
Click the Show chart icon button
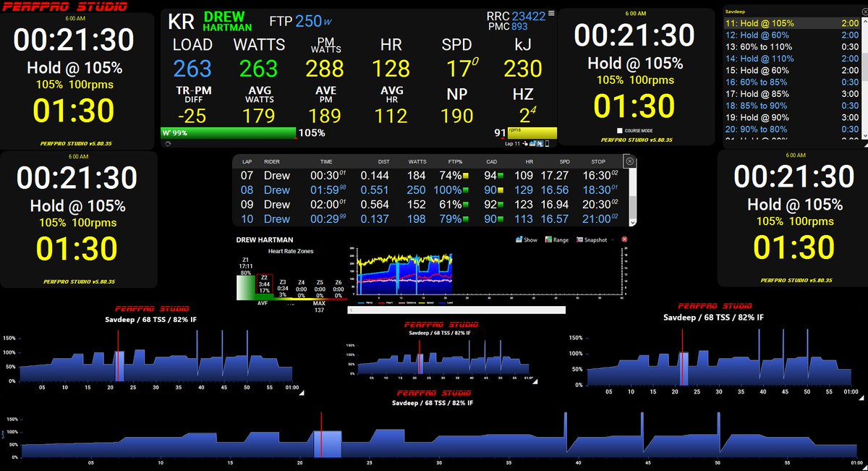point(527,239)
